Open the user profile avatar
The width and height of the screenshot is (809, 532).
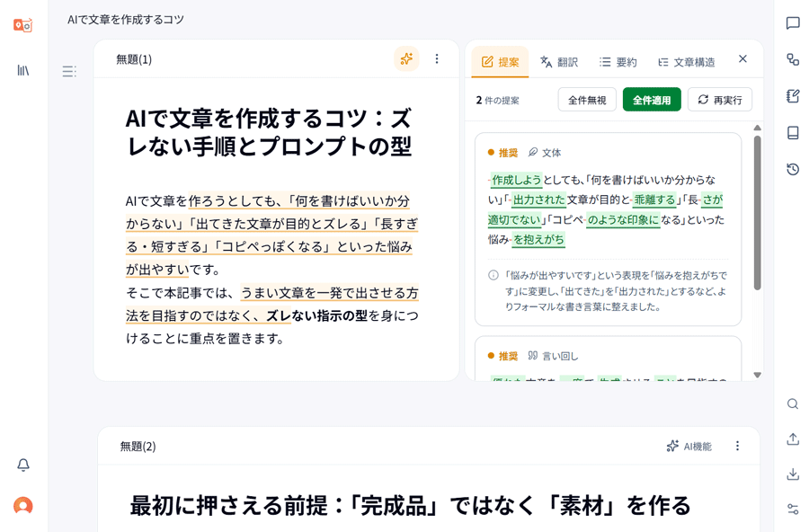23,506
